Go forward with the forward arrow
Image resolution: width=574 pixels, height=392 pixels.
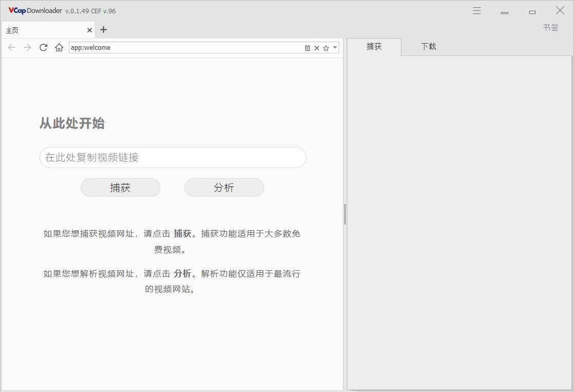[27, 48]
